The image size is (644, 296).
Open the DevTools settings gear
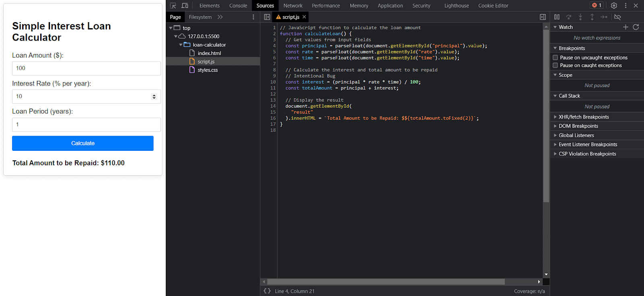614,6
